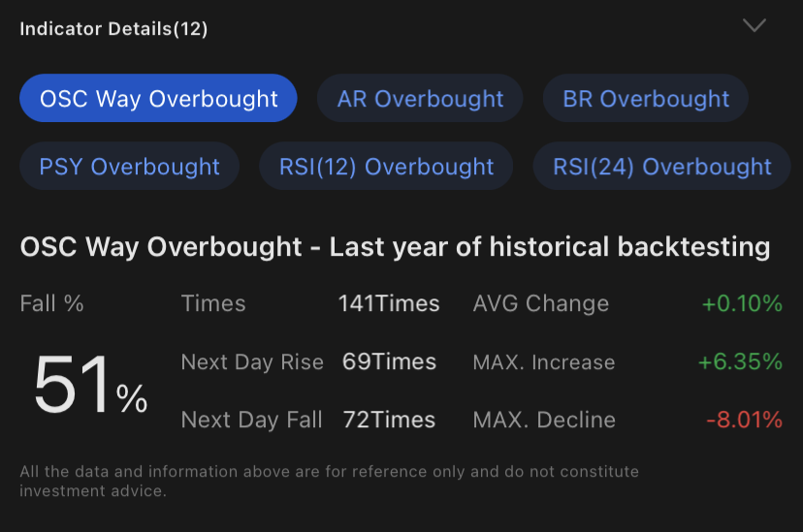The width and height of the screenshot is (803, 532).
Task: Select the Next Day Fall label
Action: click(x=252, y=421)
